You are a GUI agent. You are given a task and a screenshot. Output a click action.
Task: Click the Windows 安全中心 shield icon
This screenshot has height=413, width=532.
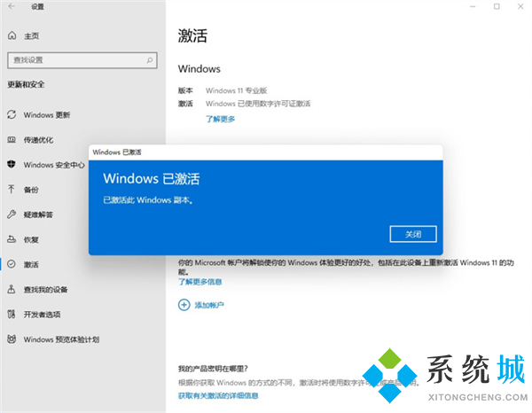point(12,165)
